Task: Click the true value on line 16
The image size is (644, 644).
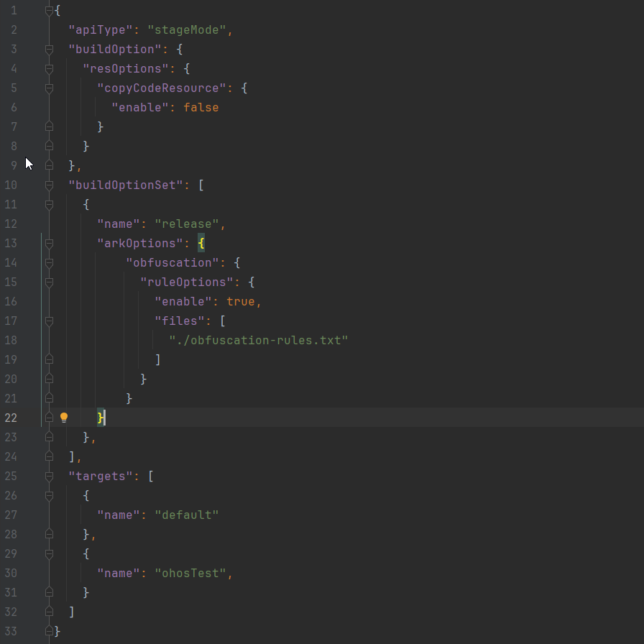Action: (x=241, y=301)
